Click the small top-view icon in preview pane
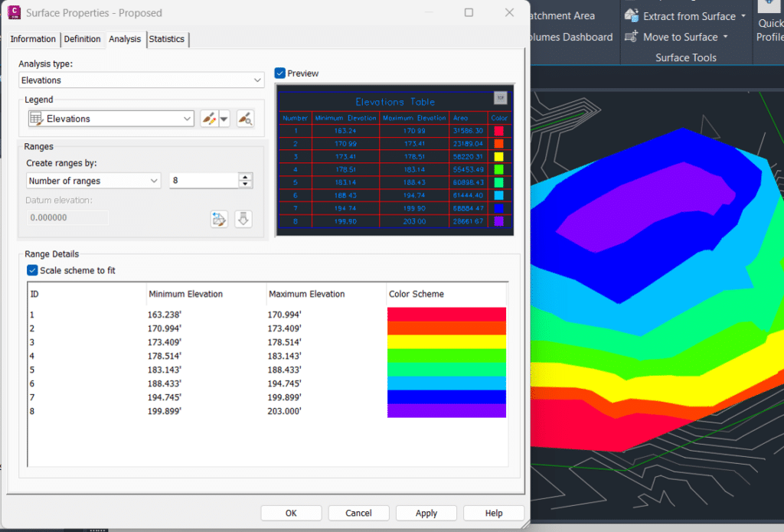 pos(501,97)
